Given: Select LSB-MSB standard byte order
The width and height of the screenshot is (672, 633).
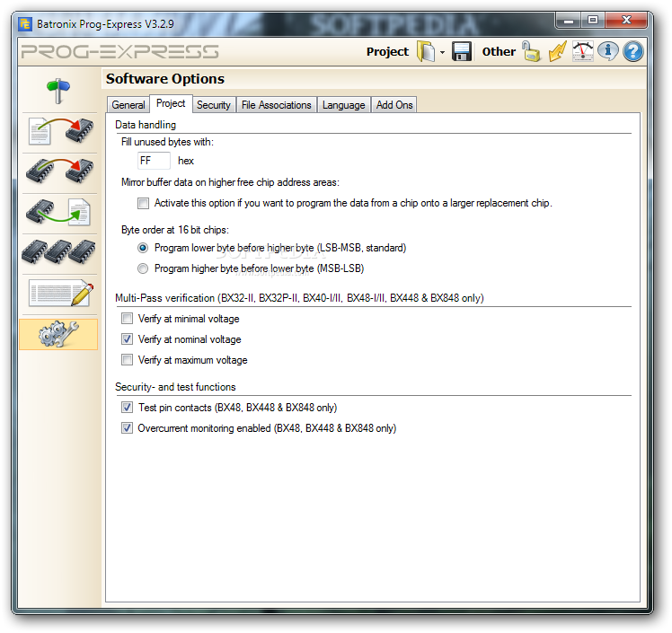Looking at the screenshot, I should coord(143,248).
